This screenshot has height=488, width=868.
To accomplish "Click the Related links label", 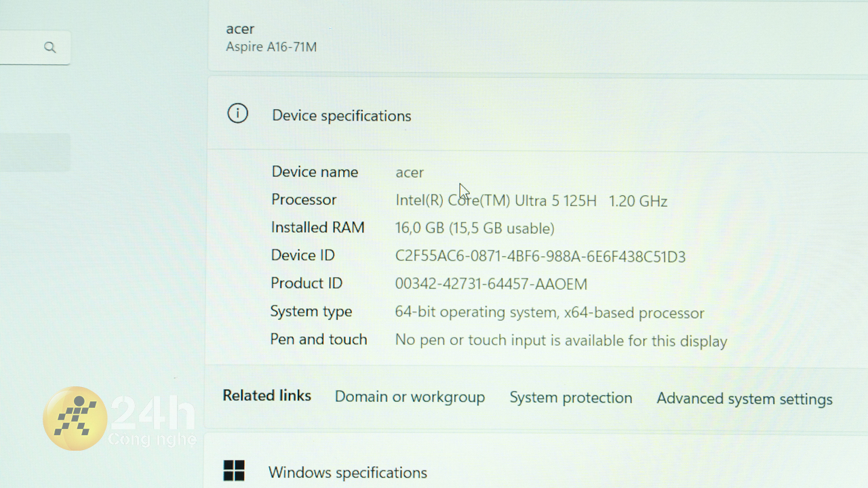I will pyautogui.click(x=267, y=396).
